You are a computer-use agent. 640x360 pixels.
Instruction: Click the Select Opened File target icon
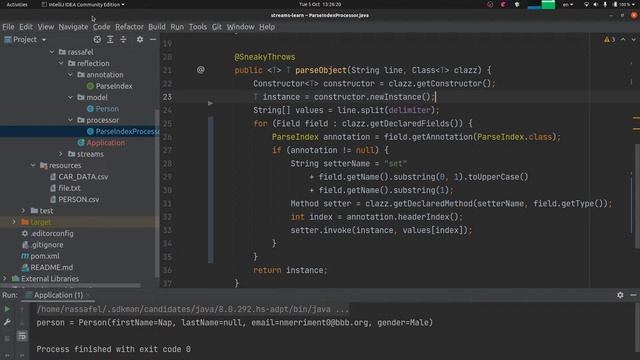[x=97, y=40]
